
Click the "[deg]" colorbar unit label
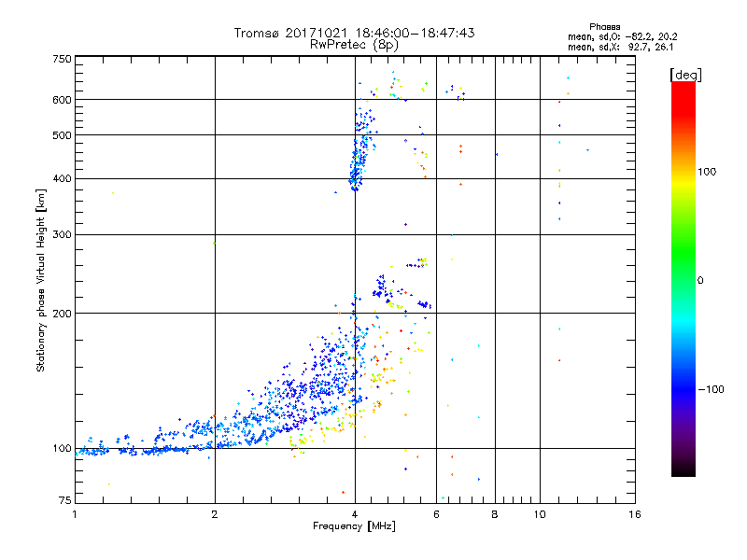(685, 75)
